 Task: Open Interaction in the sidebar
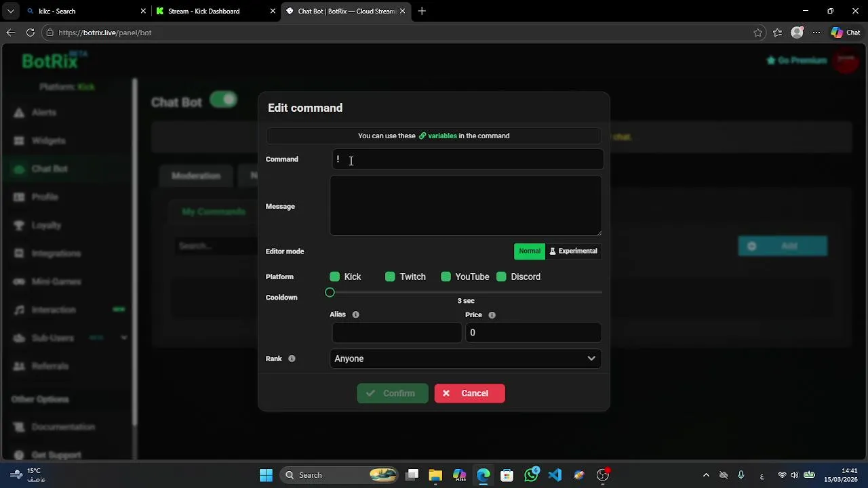[x=54, y=310]
